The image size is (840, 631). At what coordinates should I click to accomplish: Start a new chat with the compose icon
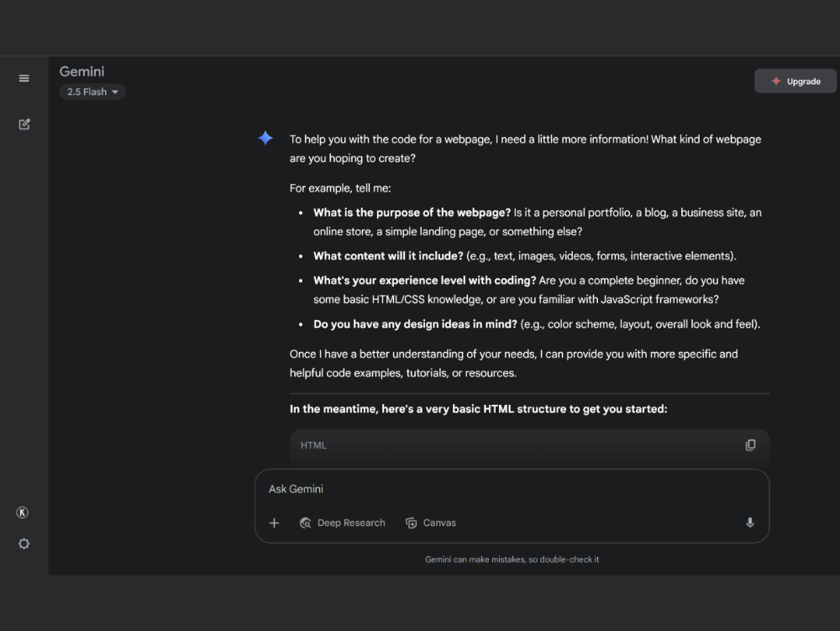click(x=24, y=124)
